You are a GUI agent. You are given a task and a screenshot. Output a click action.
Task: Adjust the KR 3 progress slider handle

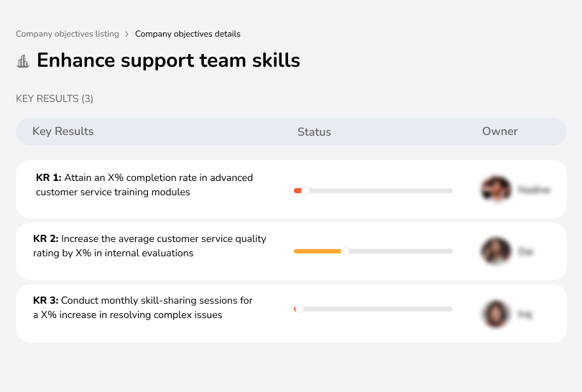299,309
